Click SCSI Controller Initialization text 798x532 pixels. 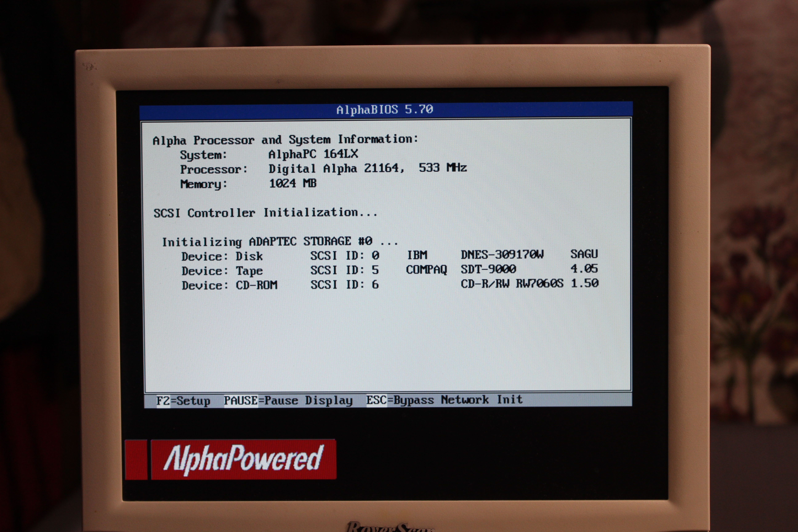coord(265,213)
